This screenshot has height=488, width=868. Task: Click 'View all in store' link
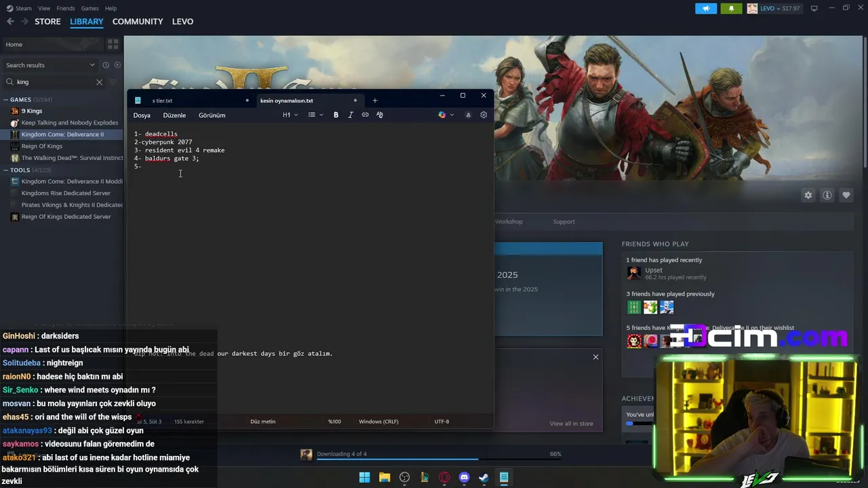pos(571,424)
